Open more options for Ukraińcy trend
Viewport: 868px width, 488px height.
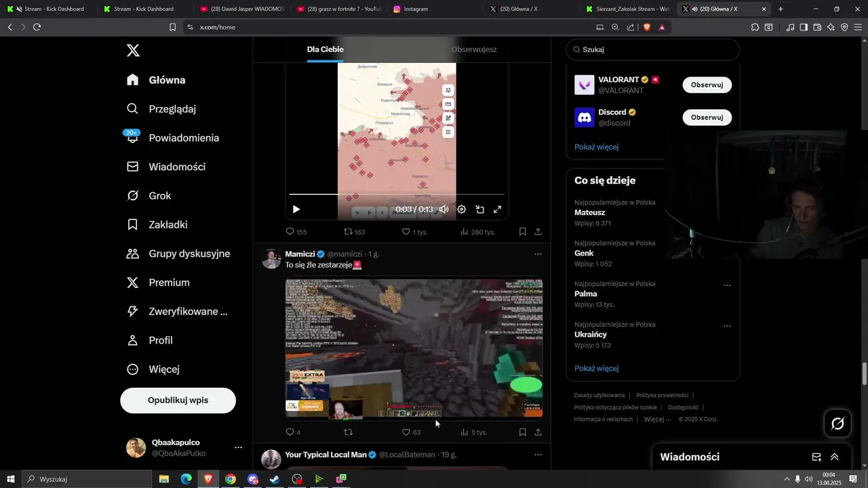pos(727,326)
